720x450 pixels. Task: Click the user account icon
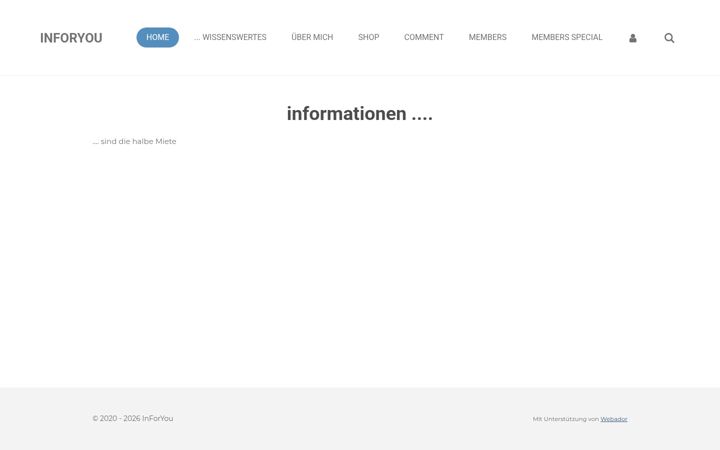[x=632, y=38]
